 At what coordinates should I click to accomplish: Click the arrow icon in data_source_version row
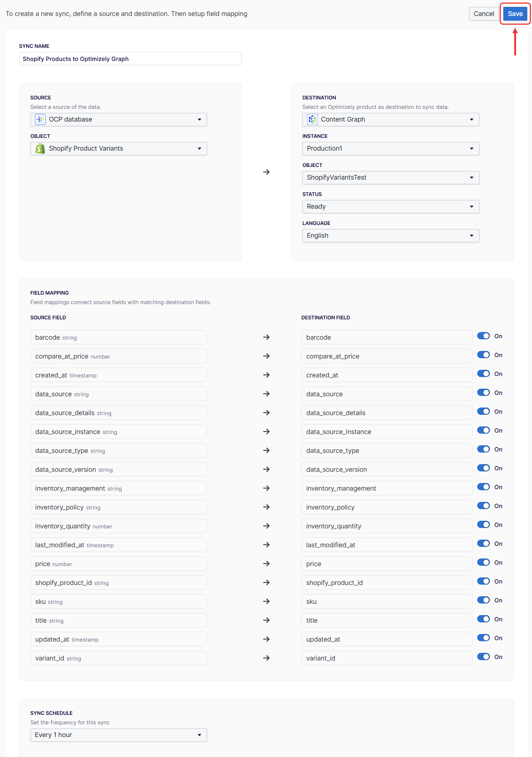266,469
